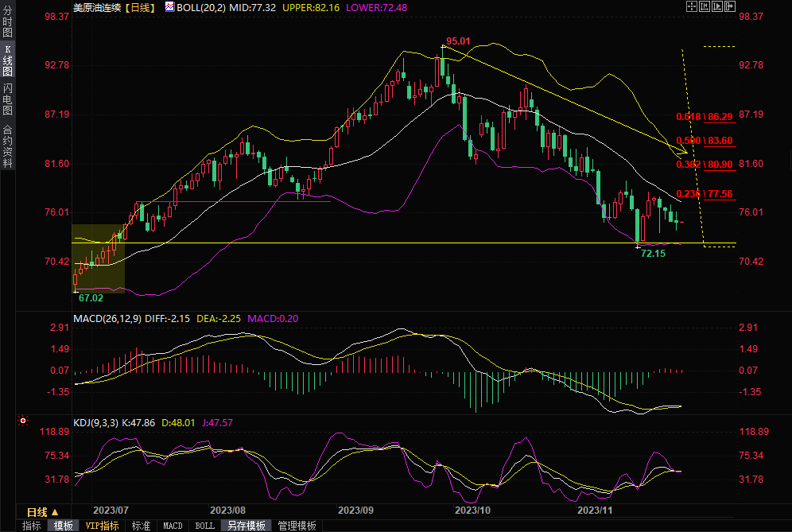Apply the MACD template
The width and height of the screenshot is (792, 532).
[x=173, y=526]
